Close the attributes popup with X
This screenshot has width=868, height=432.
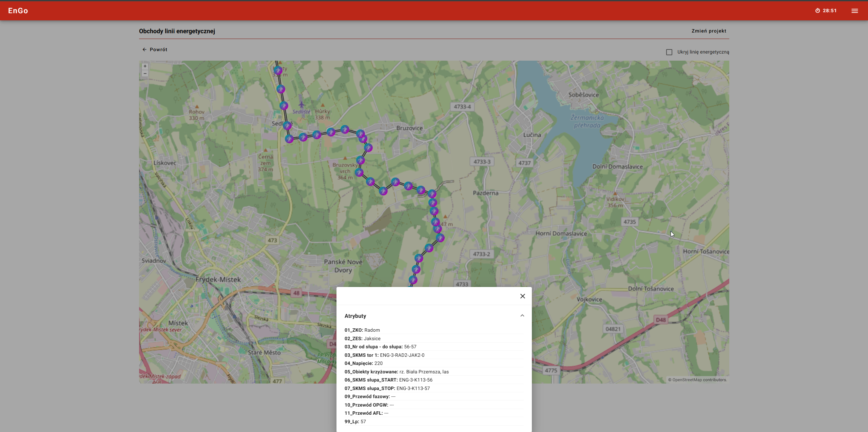click(x=522, y=296)
